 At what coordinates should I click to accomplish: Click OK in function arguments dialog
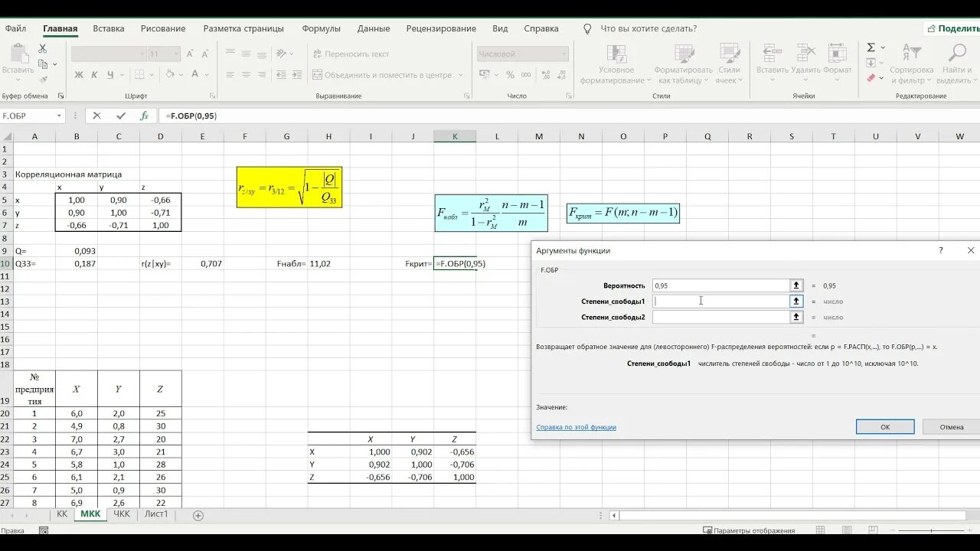(x=885, y=427)
